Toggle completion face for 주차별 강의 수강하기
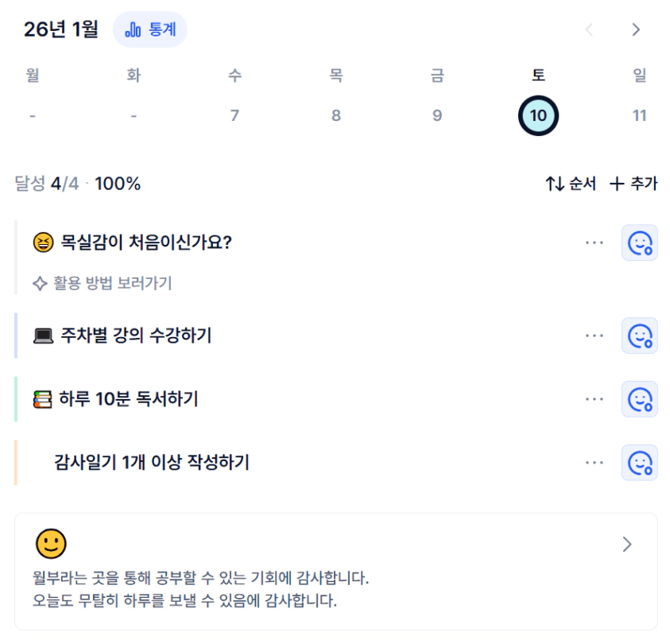 (x=640, y=336)
